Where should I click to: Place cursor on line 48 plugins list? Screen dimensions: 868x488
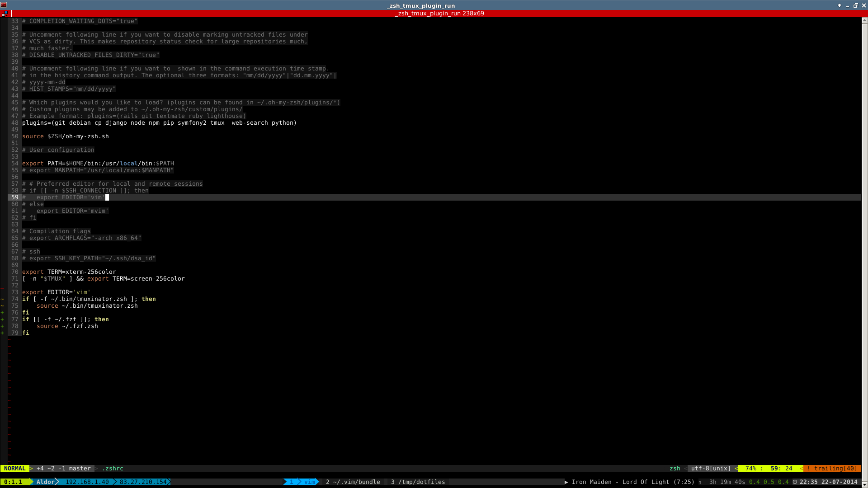point(159,123)
